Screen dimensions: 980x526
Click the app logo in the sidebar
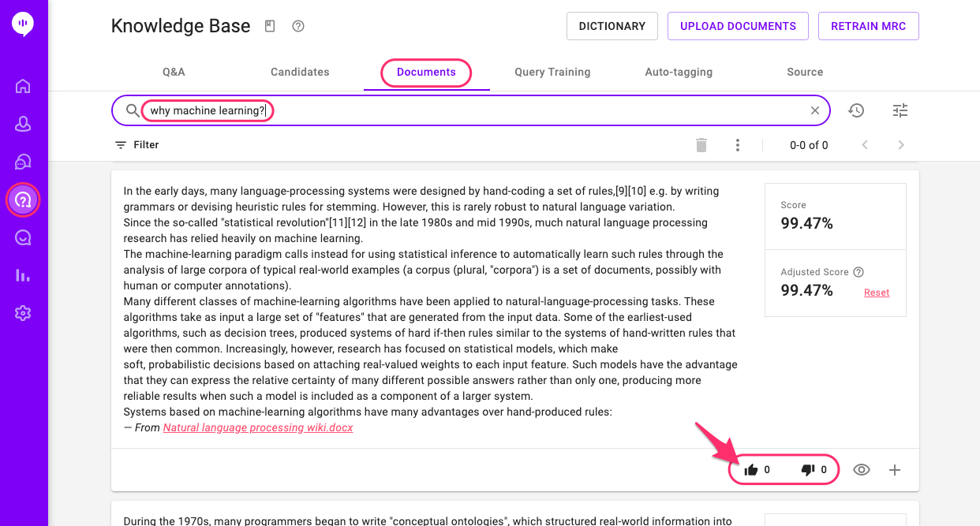pos(23,24)
